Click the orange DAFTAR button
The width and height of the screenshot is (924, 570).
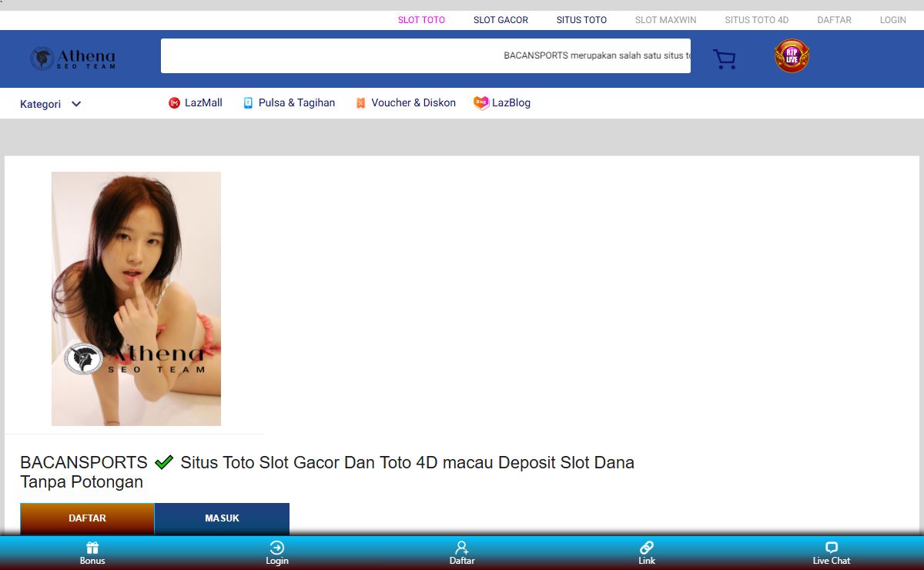(87, 518)
